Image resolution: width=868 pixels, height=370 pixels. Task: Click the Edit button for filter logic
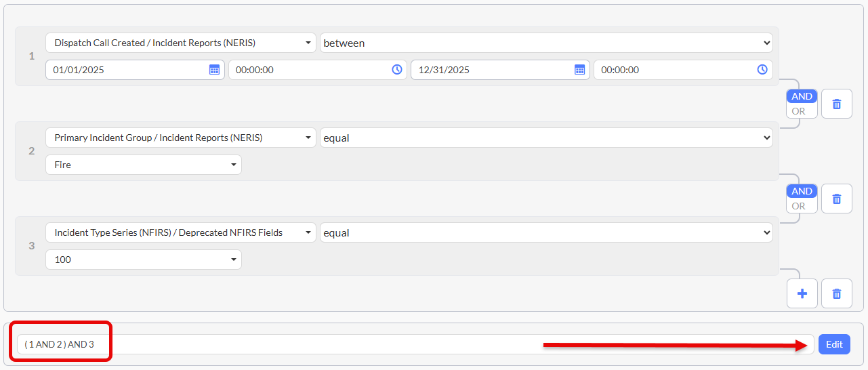click(834, 344)
